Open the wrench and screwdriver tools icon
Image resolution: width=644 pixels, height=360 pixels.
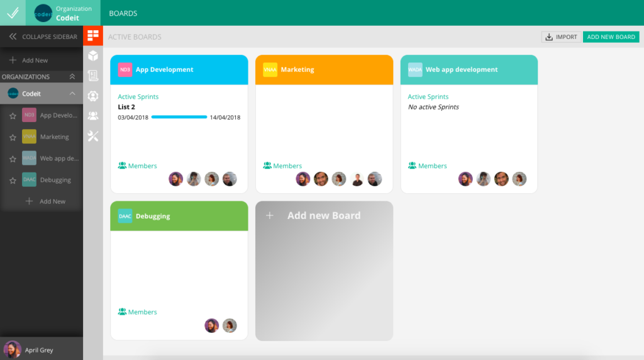[93, 136]
